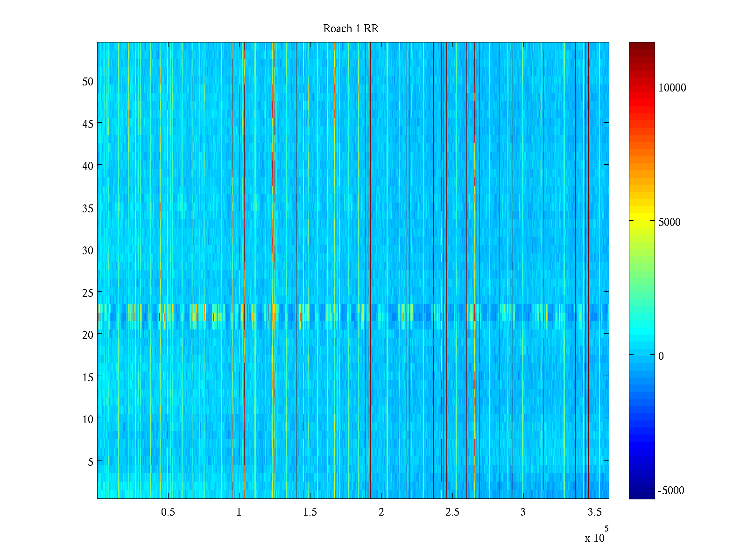Image resolution: width=747 pixels, height=560 pixels.
Task: Click the y-axis tick label 50
Action: click(88, 82)
